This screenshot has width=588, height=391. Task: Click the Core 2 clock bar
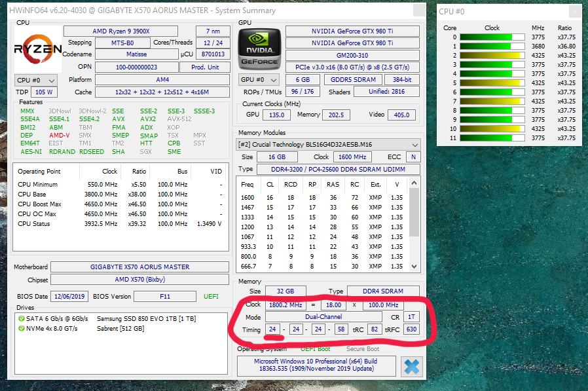point(492,56)
